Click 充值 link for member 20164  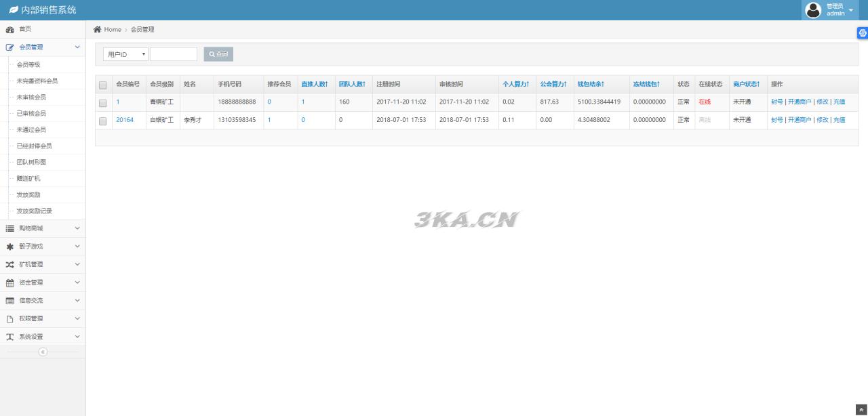point(839,120)
